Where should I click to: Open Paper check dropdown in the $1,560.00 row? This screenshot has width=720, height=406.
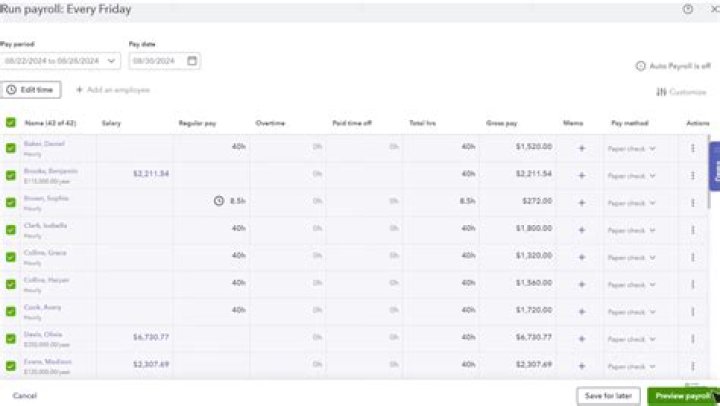tap(631, 285)
